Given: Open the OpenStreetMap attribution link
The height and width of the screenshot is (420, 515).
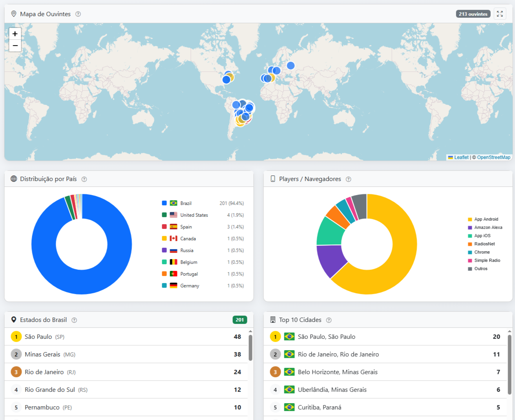Looking at the screenshot, I should pos(493,157).
